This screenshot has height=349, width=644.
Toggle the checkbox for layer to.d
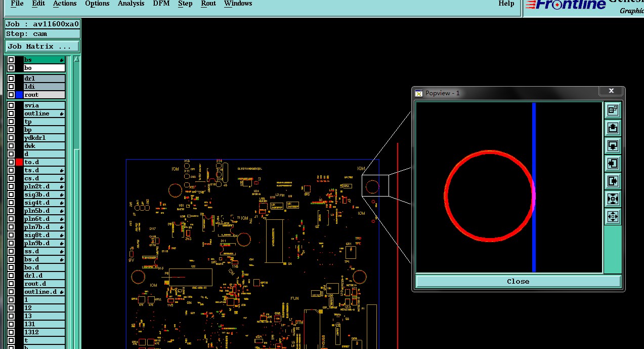(11, 162)
